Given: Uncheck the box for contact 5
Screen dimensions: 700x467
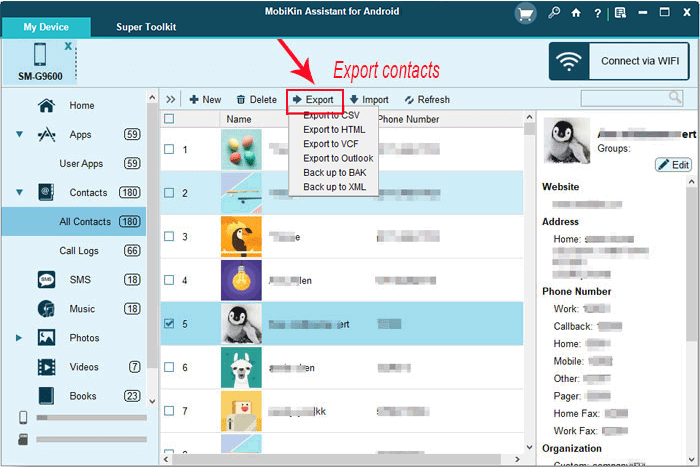Looking at the screenshot, I should click(x=169, y=324).
